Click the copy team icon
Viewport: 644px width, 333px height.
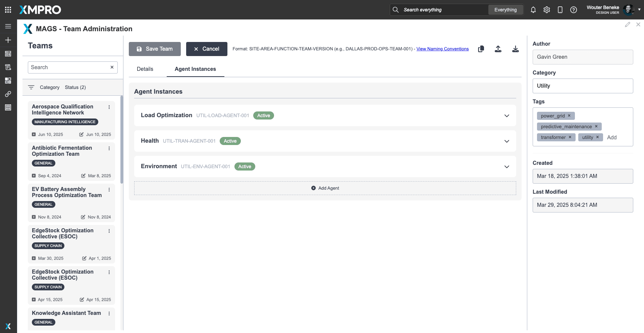click(x=481, y=49)
